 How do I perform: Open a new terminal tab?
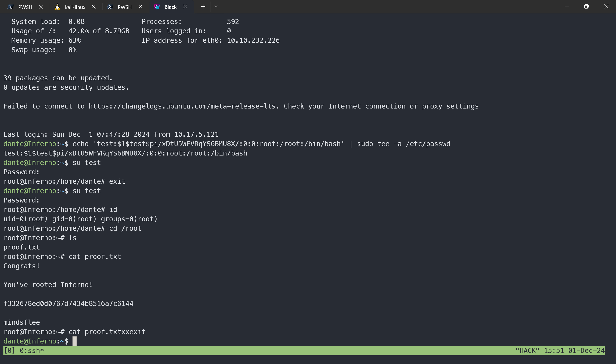[203, 7]
